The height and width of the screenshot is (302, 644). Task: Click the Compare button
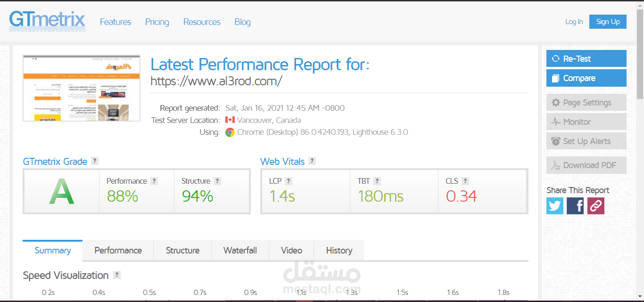pos(586,78)
